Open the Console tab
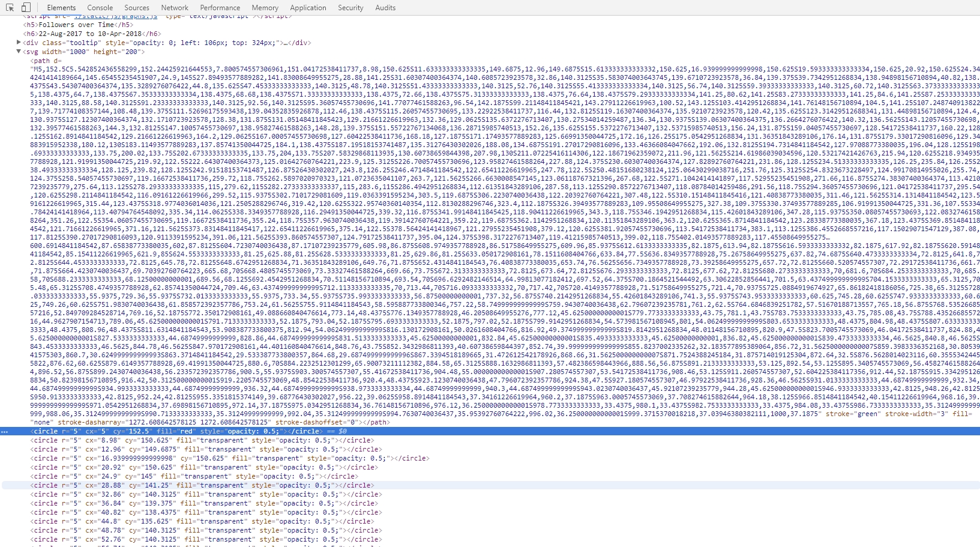The image size is (980, 547). tap(100, 8)
